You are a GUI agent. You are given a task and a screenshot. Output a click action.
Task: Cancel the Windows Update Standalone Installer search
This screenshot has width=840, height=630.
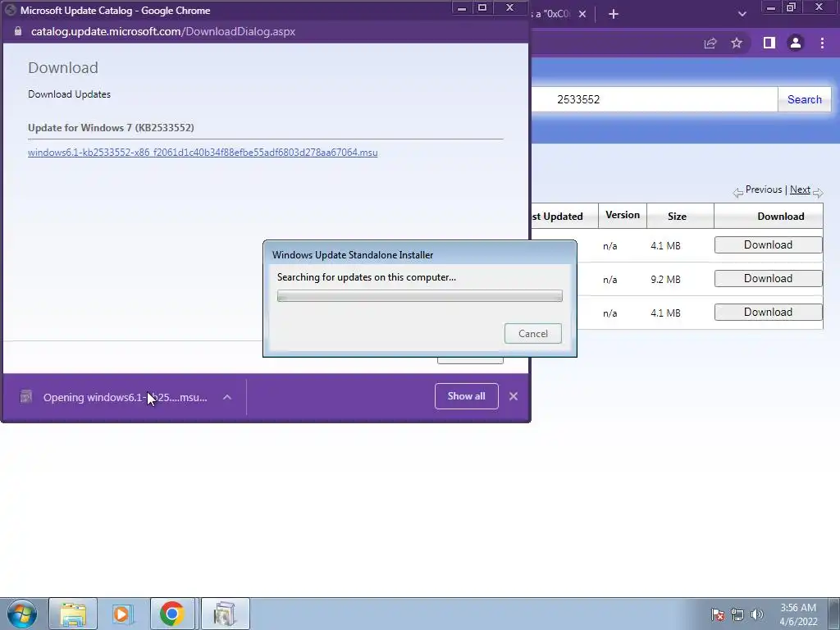pyautogui.click(x=533, y=333)
